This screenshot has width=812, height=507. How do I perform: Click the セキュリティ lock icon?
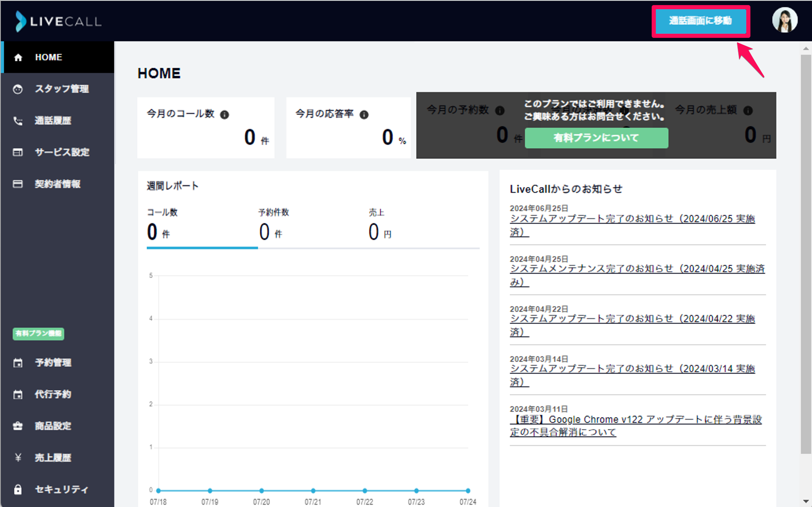18,489
